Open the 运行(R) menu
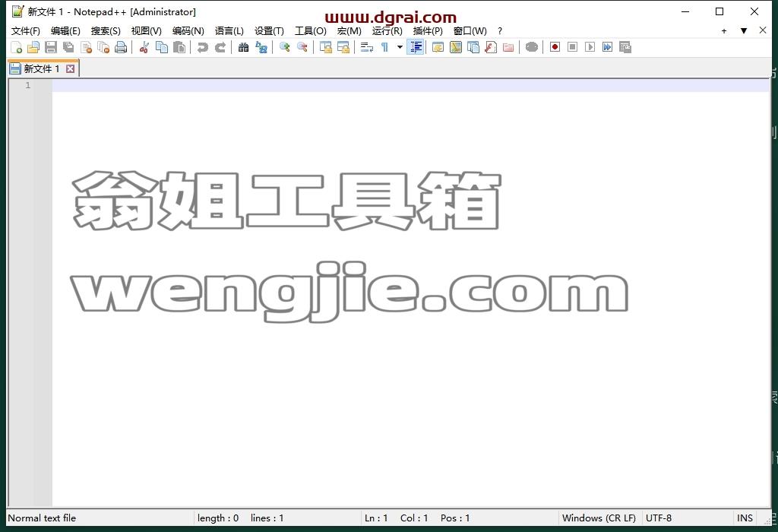This screenshot has width=778, height=532. point(387,30)
